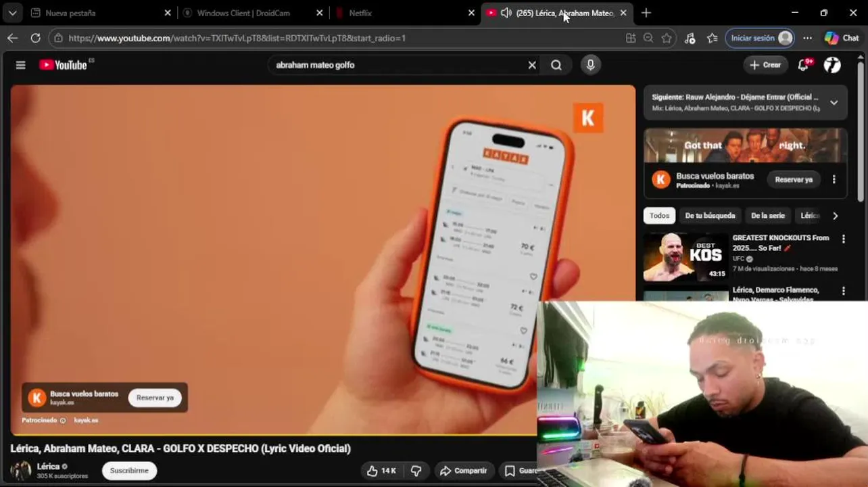Open the zoom icon in address bar
The image size is (868, 487).
click(648, 38)
